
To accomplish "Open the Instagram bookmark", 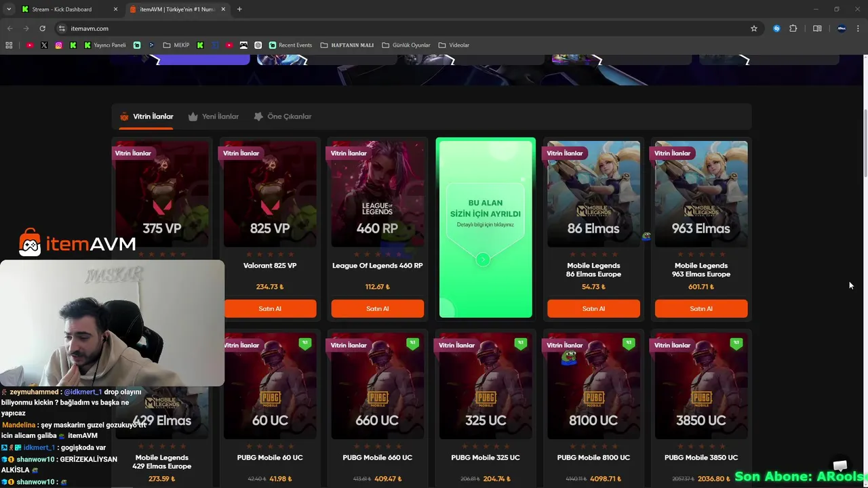I will tap(59, 45).
